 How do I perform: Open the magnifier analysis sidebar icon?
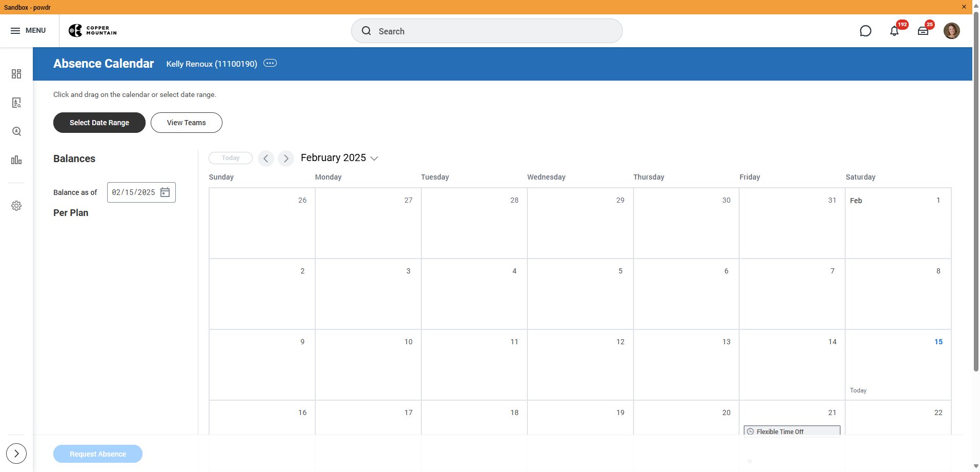point(16,131)
